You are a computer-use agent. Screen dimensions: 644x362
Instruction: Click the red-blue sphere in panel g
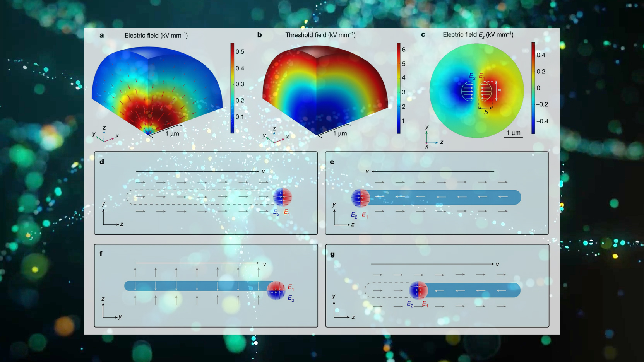point(418,290)
